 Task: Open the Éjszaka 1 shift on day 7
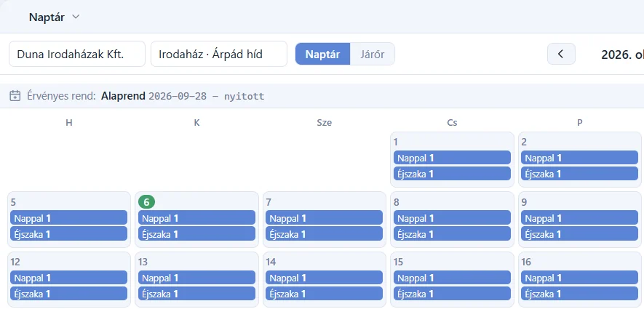[324, 234]
